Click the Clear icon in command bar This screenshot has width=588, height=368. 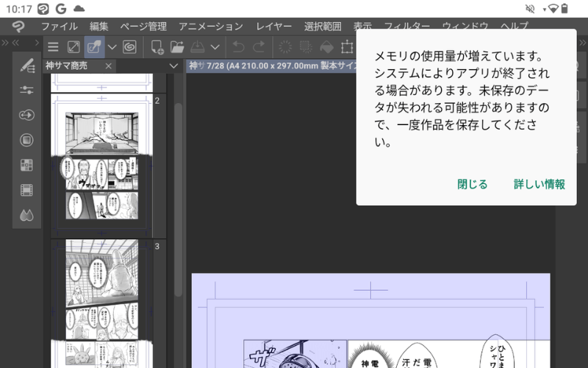[285, 47]
